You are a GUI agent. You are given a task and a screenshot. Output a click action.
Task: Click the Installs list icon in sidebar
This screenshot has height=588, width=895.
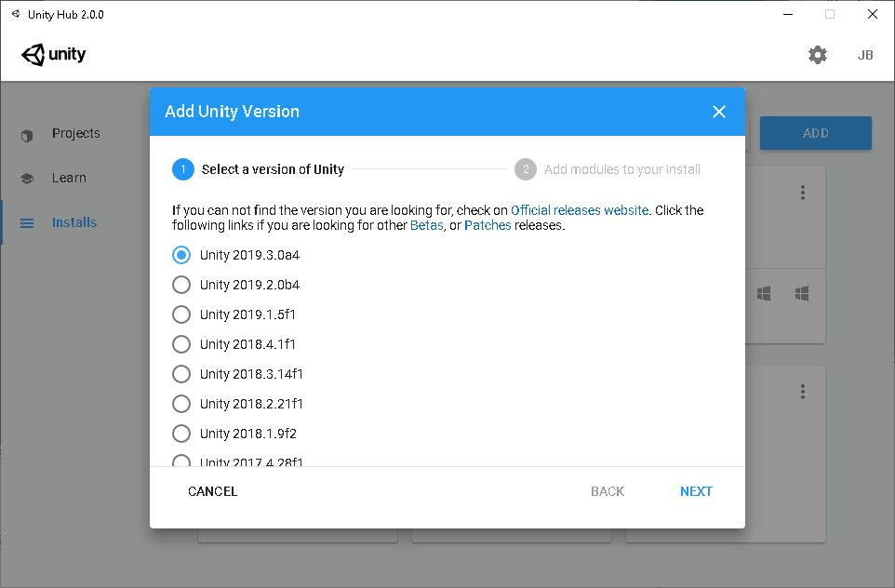coord(27,223)
